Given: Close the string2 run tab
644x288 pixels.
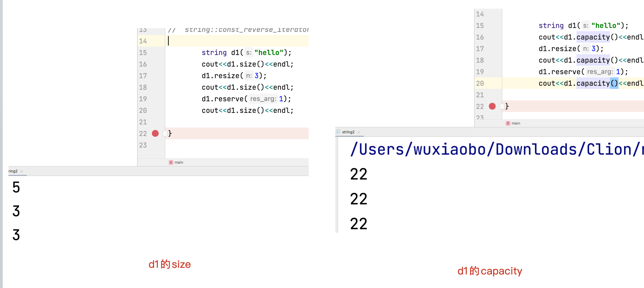Looking at the screenshot, I should tap(359, 132).
